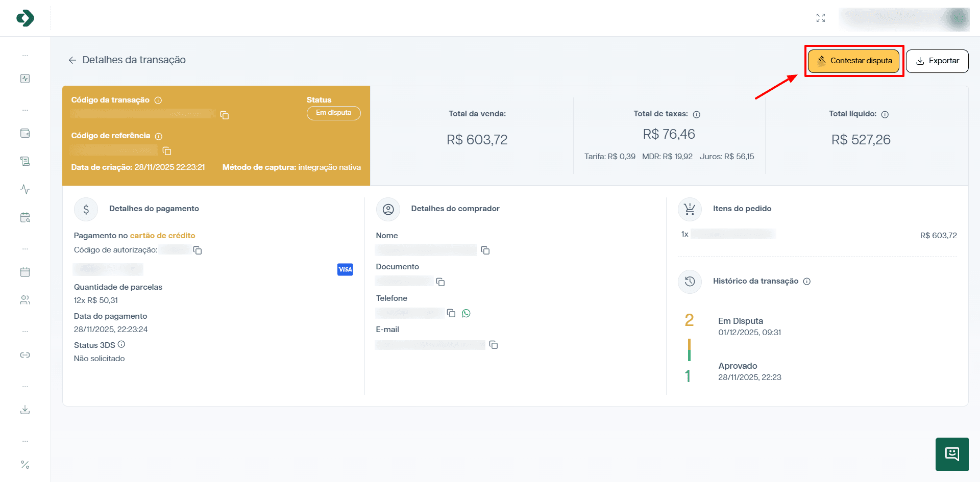This screenshot has height=482, width=980.
Task: Select the receipt icon in the sidebar
Action: click(24, 161)
